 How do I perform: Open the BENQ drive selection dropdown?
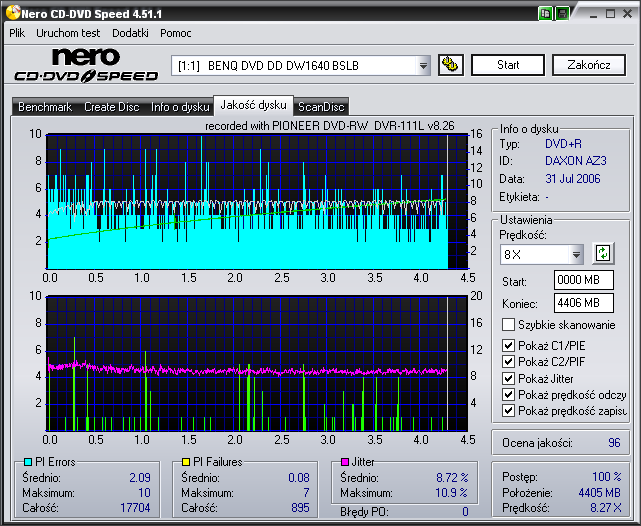click(423, 65)
